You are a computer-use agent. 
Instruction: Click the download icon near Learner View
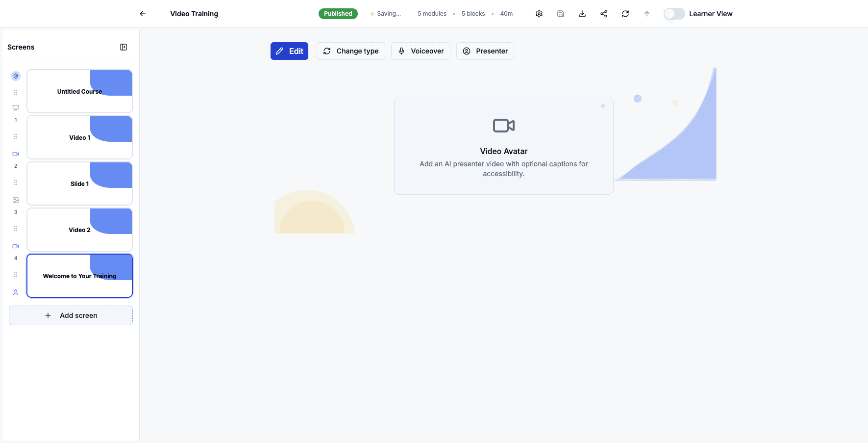[582, 13]
